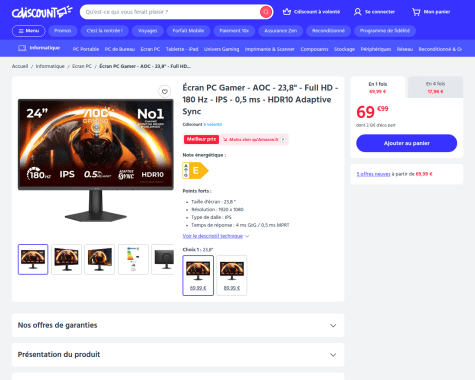Go to PC de Bureau category
The width and height of the screenshot is (475, 380).
pos(120,49)
